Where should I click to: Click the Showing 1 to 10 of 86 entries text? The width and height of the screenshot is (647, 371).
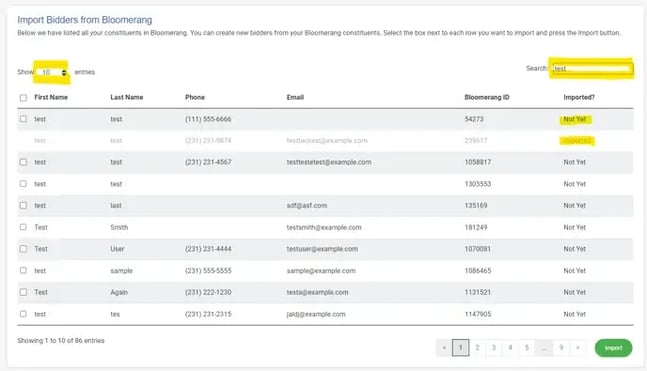click(x=61, y=340)
